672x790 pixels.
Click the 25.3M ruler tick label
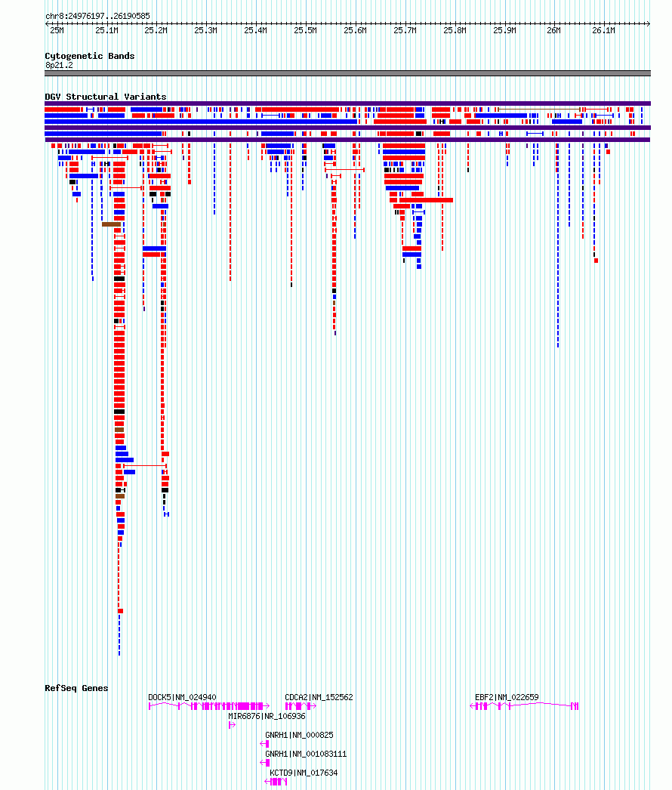coord(205,30)
